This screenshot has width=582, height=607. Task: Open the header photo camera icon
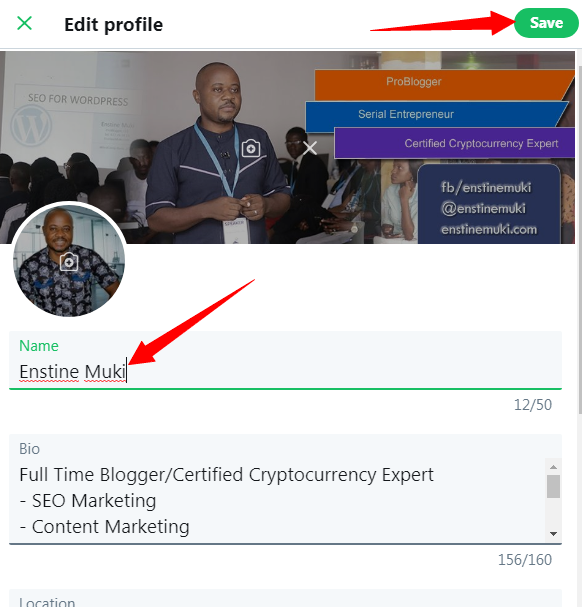point(251,148)
